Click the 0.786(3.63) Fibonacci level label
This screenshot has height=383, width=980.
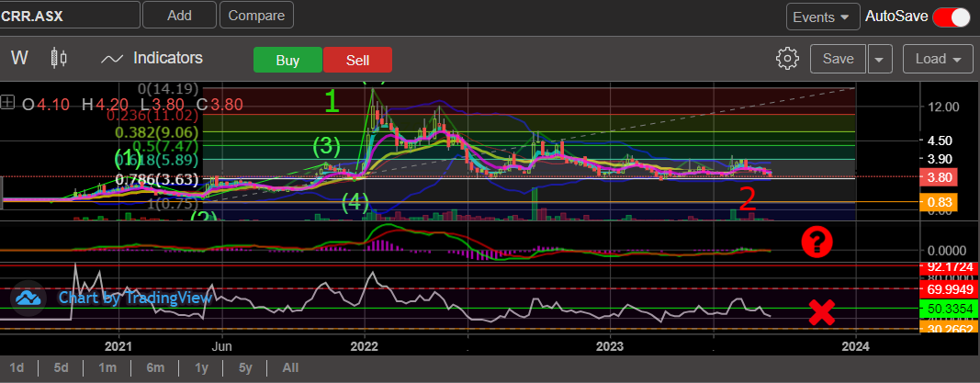(x=157, y=181)
